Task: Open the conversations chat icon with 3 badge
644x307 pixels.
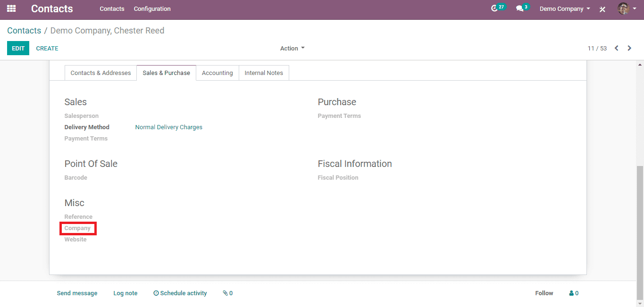Action: [522, 8]
